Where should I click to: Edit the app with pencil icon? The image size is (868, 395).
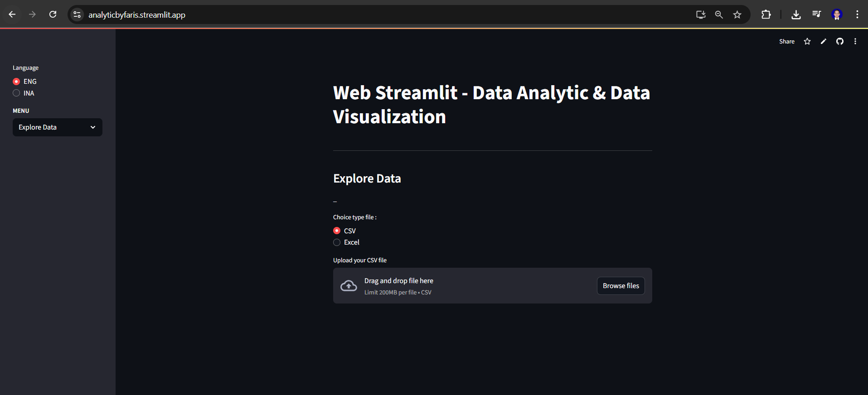824,41
